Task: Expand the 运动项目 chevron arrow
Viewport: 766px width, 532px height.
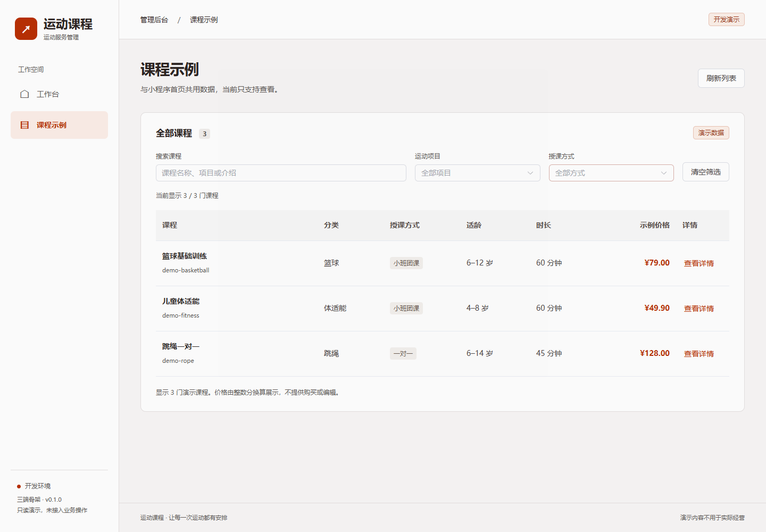Action: (530, 173)
